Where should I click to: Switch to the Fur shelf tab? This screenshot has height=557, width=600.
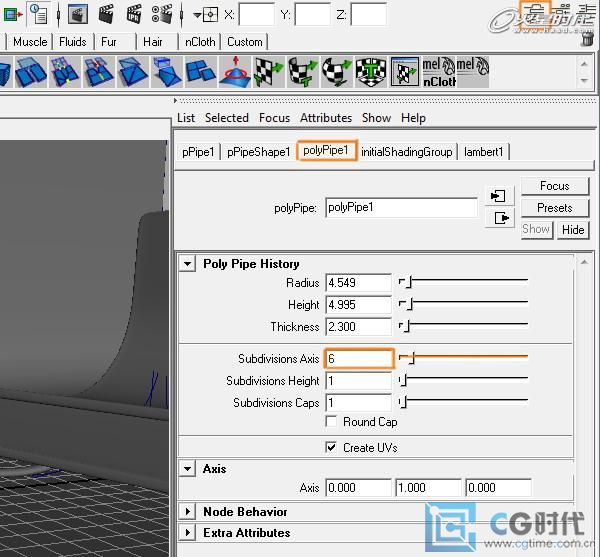(x=109, y=42)
